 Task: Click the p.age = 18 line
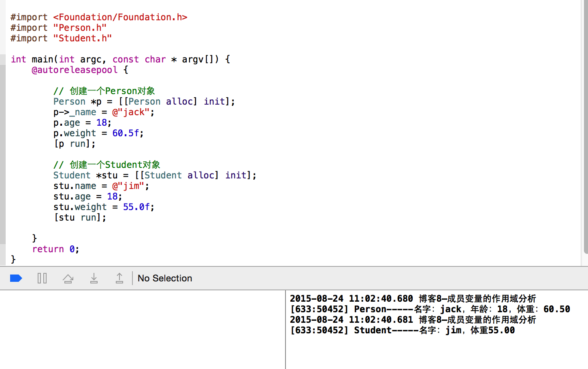83,122
